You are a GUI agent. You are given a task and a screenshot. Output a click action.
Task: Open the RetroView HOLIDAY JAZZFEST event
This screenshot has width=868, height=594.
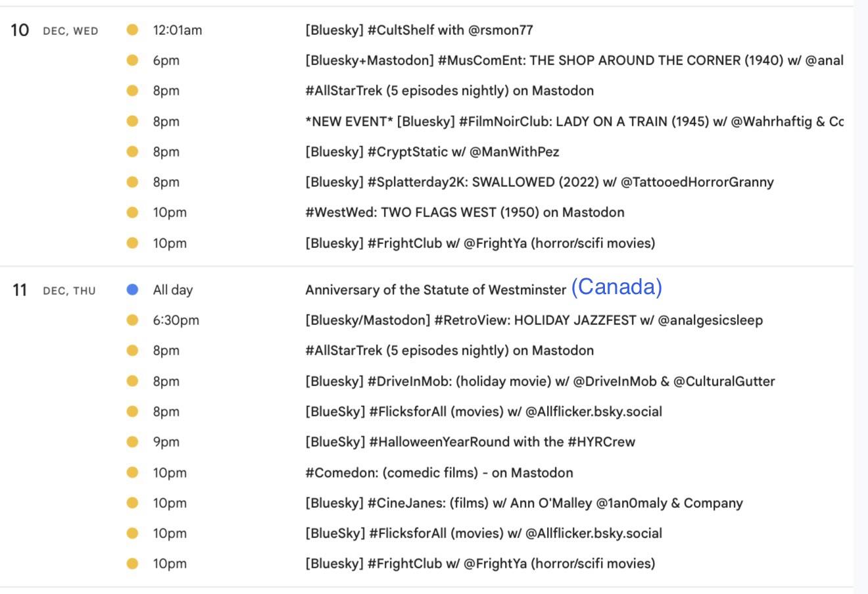click(533, 320)
